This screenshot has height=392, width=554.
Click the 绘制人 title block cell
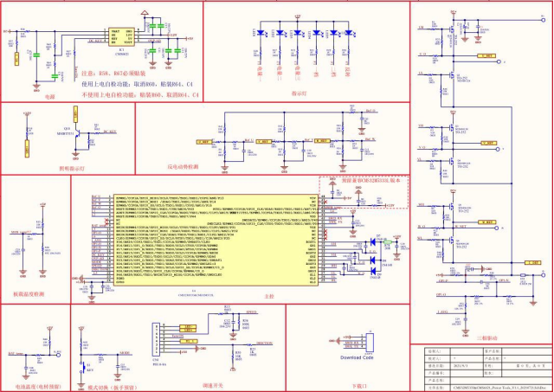pyautogui.click(x=437, y=351)
